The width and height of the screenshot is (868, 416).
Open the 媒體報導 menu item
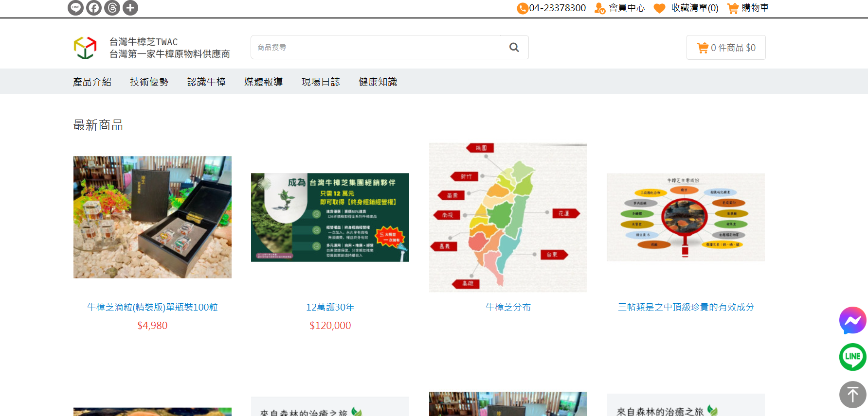coord(263,82)
